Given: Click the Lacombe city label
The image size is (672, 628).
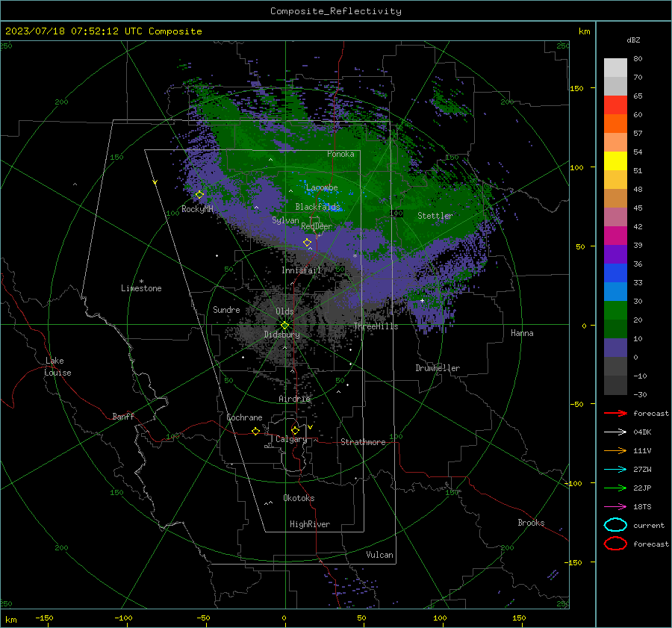Looking at the screenshot, I should point(322,187).
